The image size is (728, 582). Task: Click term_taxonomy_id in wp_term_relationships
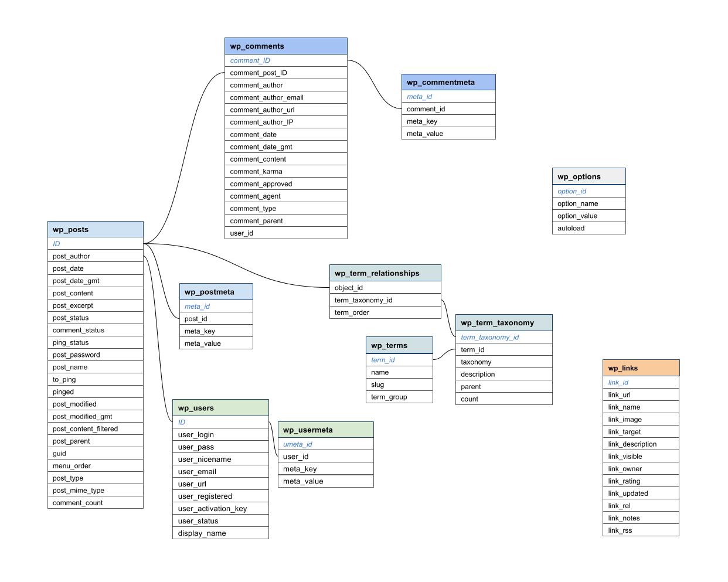[x=385, y=300]
